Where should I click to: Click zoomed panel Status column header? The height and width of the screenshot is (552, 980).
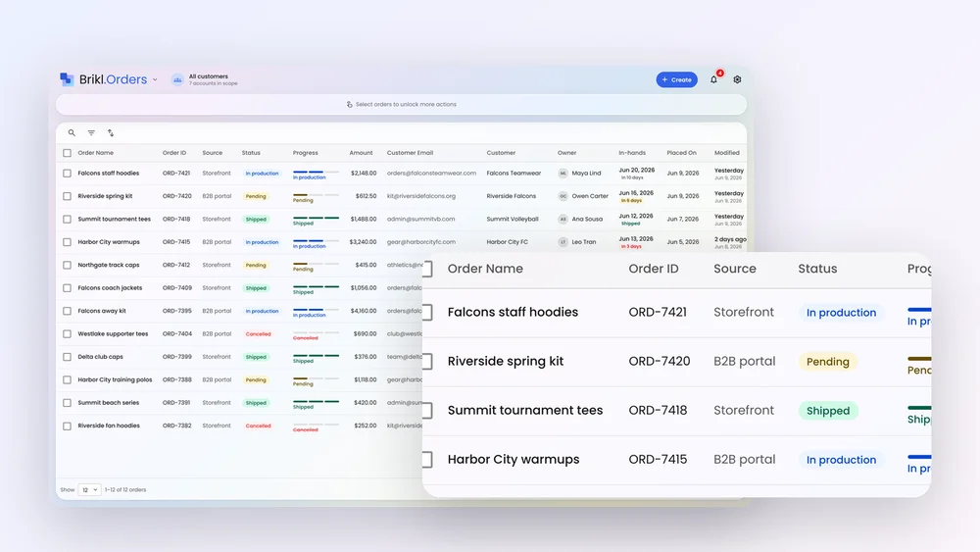817,269
